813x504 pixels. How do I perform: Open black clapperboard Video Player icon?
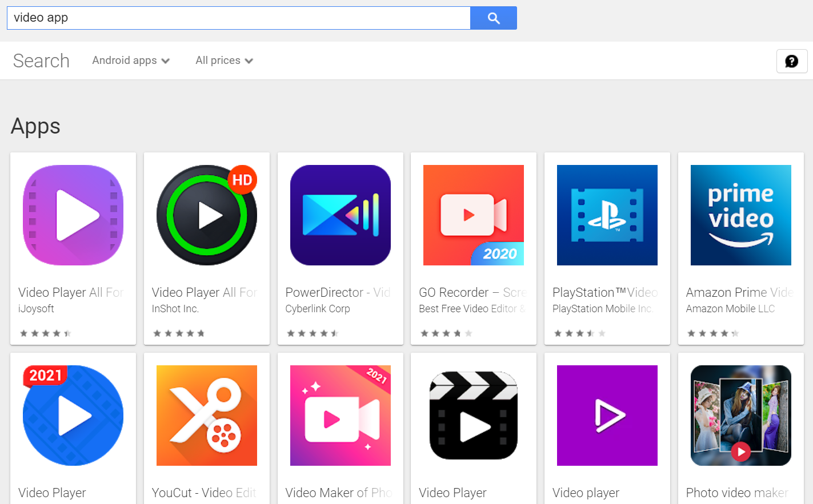coord(474,416)
